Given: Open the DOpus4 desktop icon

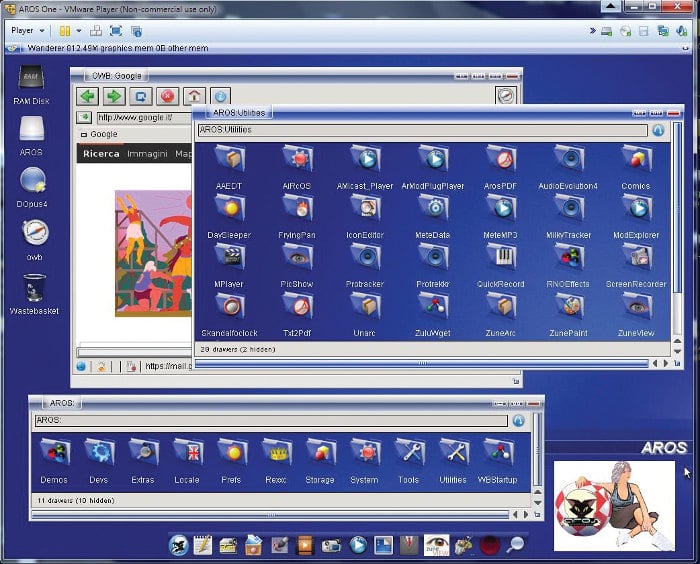Looking at the screenshot, I should [x=32, y=180].
